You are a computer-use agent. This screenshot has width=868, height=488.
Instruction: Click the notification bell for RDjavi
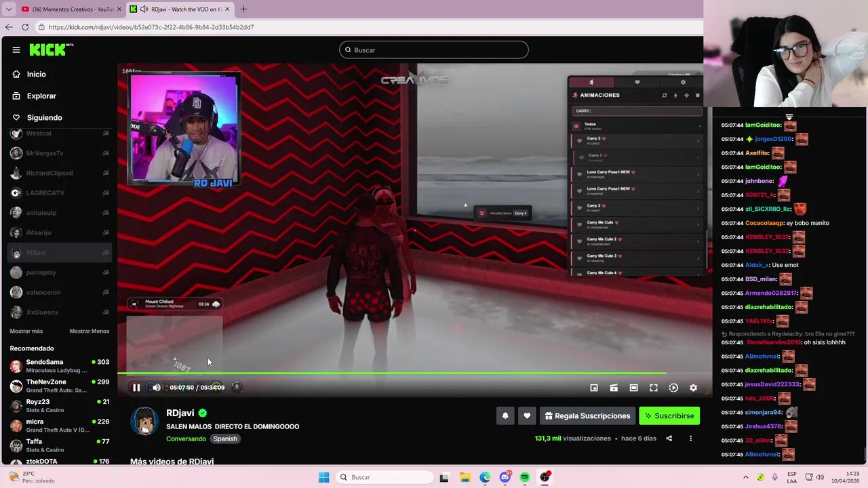coord(505,415)
